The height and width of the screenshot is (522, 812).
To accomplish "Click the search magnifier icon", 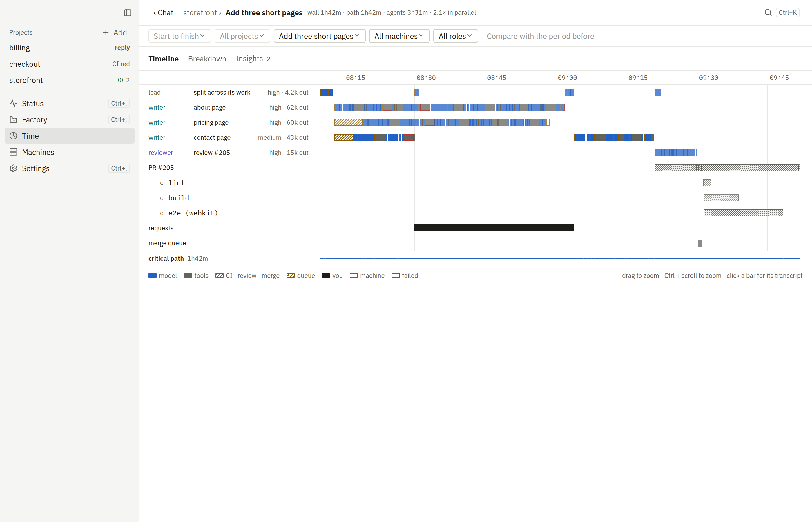I will 768,12.
